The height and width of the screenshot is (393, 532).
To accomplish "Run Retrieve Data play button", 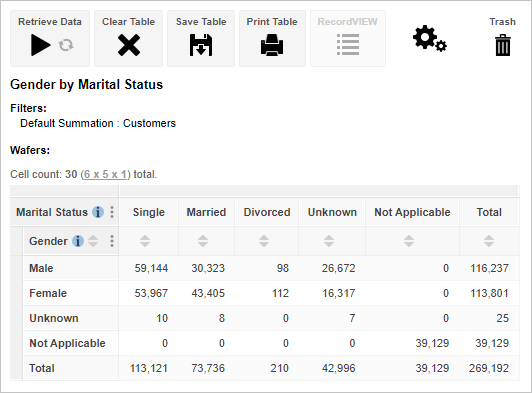I will point(41,45).
